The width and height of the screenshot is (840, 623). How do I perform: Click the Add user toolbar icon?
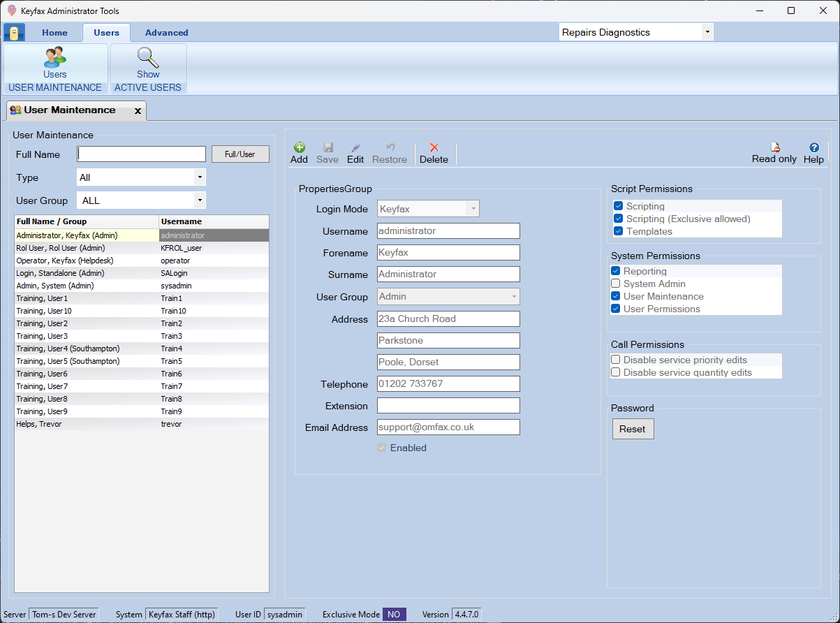click(x=299, y=147)
